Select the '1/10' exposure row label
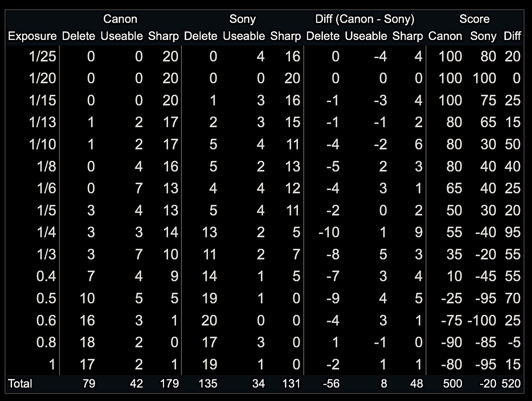Image resolution: width=532 pixels, height=401 pixels. [x=43, y=144]
